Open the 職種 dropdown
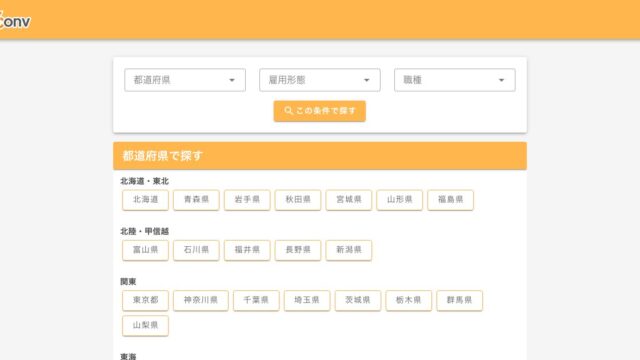This screenshot has height=360, width=640. (x=455, y=80)
